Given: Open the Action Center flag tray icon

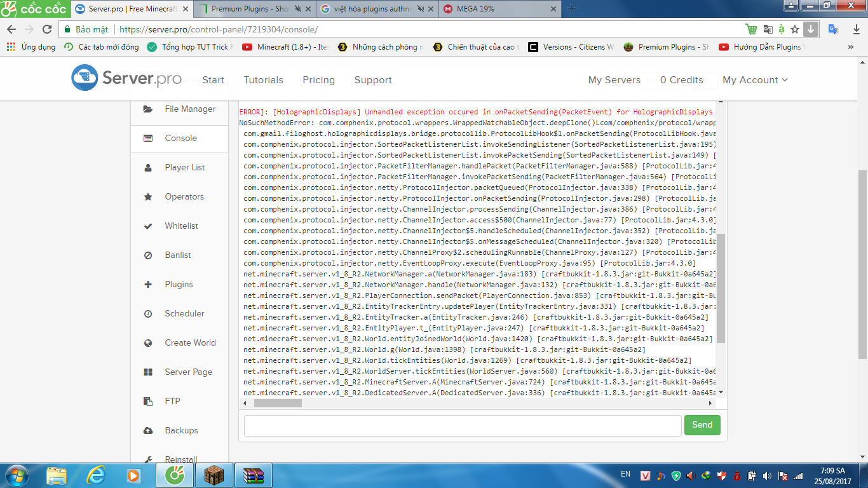Looking at the screenshot, I should (x=783, y=475).
